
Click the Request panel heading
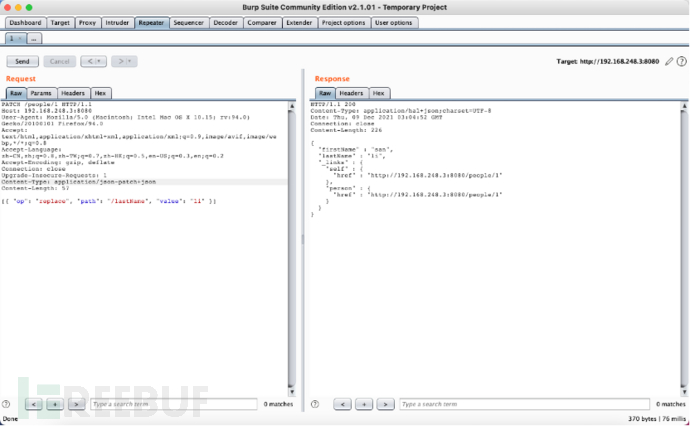coord(21,79)
